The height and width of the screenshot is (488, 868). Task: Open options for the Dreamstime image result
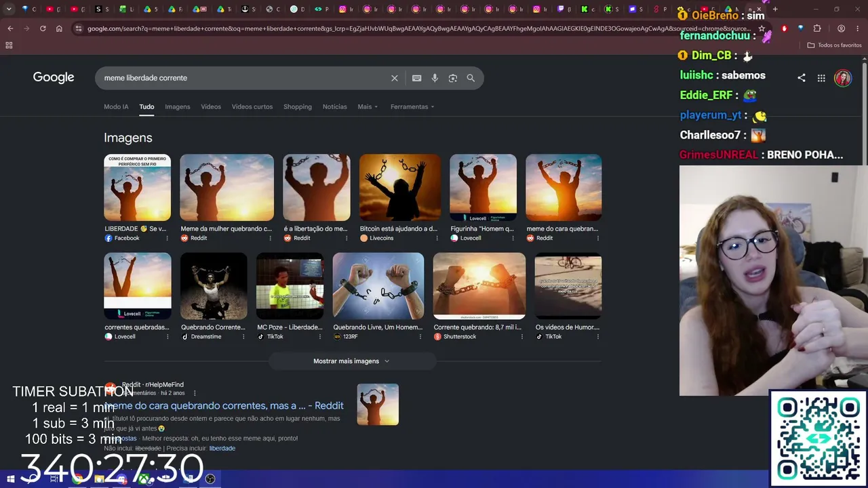[243, 337]
